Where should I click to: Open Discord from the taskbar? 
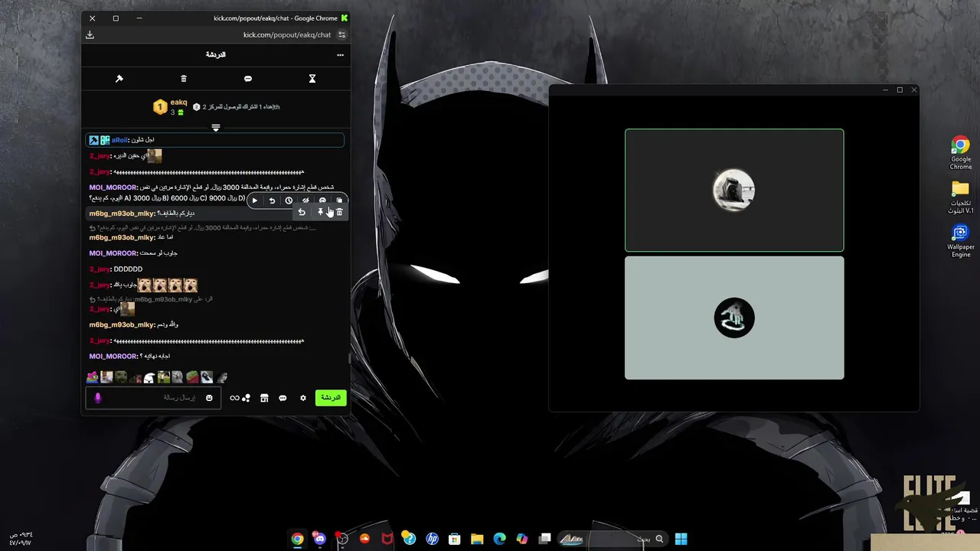coord(319,539)
